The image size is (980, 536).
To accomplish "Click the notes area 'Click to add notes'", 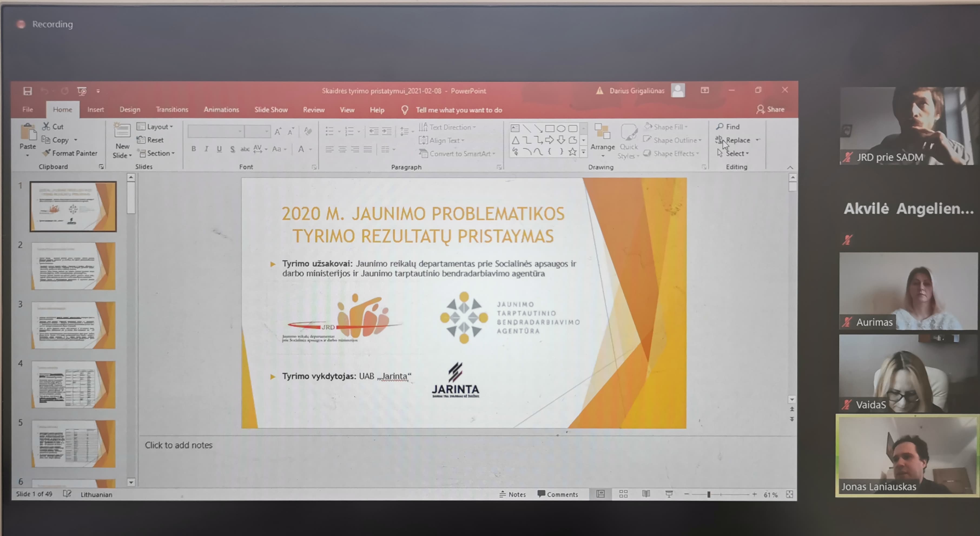I will [179, 445].
